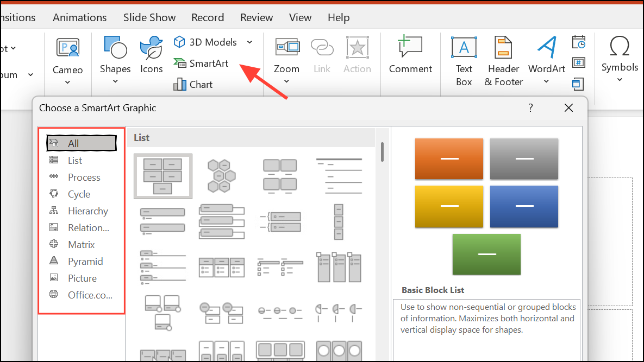Insert Date and Time
Viewport: 644px width, 362px height.
click(x=578, y=42)
